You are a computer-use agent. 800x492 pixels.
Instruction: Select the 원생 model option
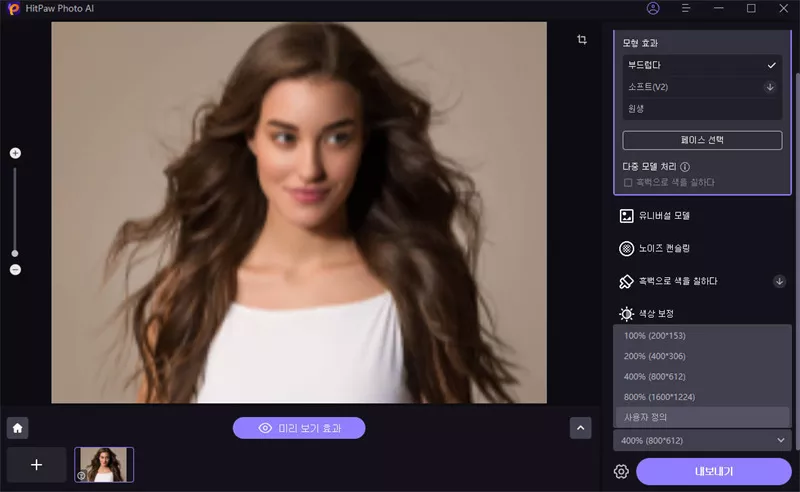[701, 108]
